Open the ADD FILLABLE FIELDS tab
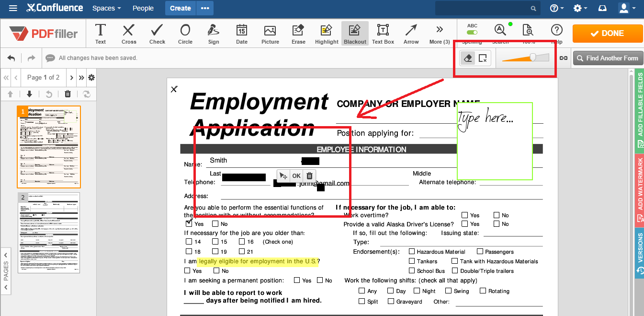This screenshot has height=316, width=644. pos(640,110)
